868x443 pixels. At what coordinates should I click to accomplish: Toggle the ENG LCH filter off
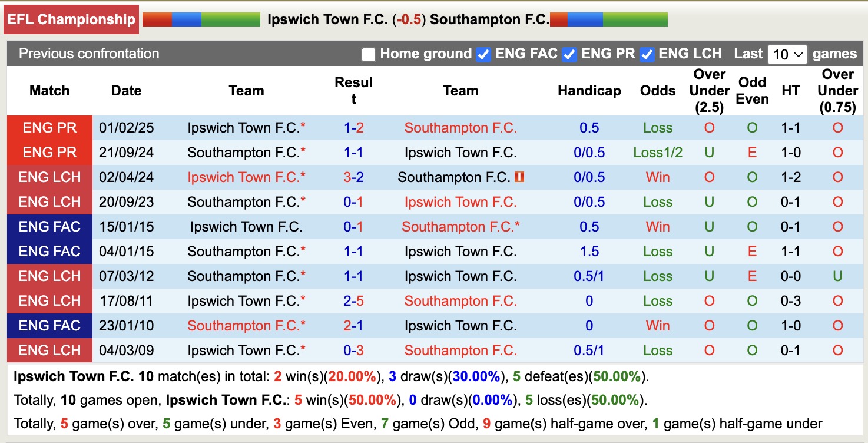pos(646,54)
